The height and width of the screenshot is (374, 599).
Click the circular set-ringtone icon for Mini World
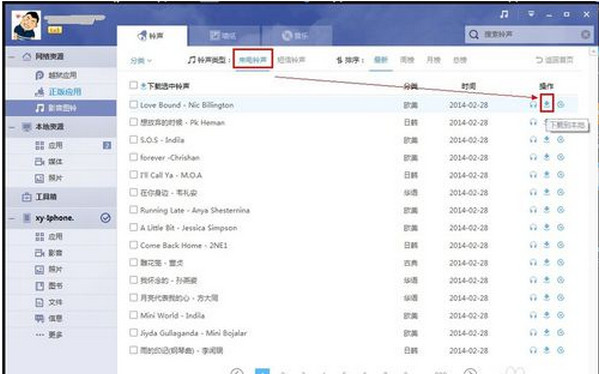coord(560,315)
